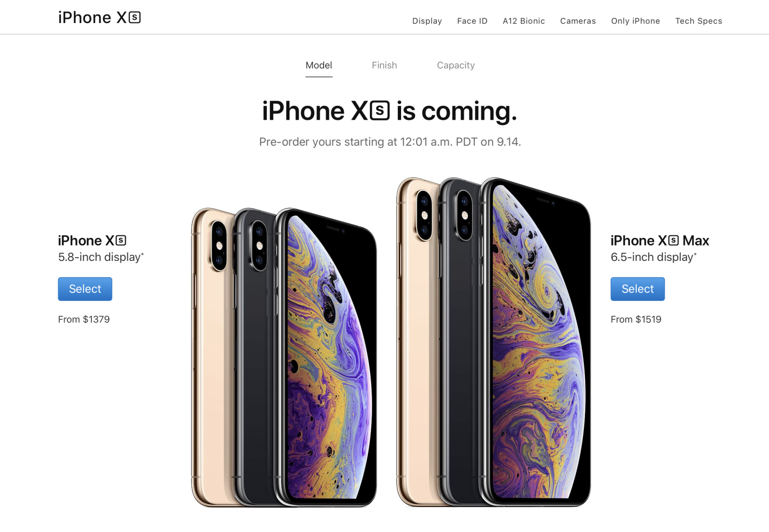View the Tech Specs page
The width and height of the screenshot is (769, 532).
(x=699, y=21)
